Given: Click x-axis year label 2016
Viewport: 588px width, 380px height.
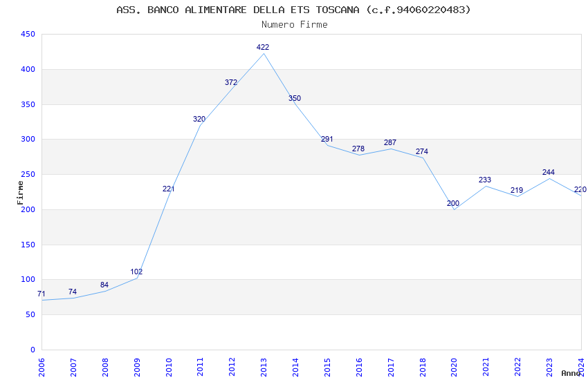Looking at the screenshot, I should pos(359,368).
